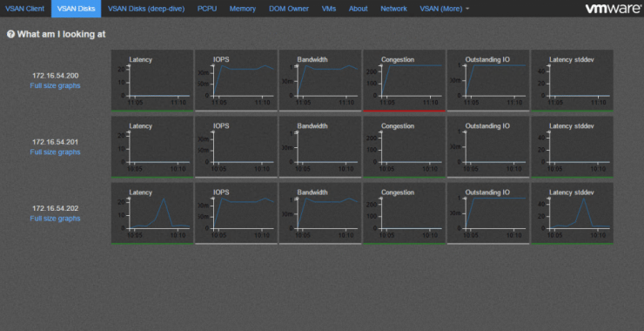The height and width of the screenshot is (331, 644).
Task: Switch to the VMs tab
Action: tap(329, 9)
